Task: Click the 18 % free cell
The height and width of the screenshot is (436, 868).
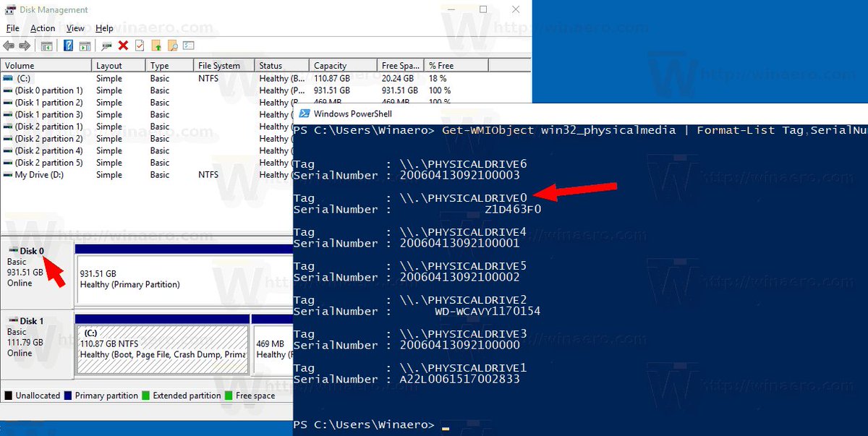Action: pyautogui.click(x=438, y=78)
